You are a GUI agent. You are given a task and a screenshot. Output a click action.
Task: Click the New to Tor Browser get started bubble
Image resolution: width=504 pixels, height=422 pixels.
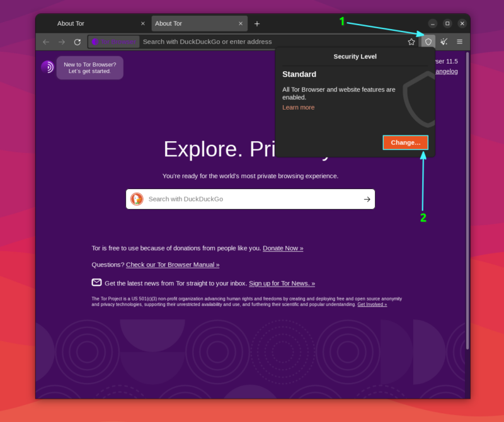pos(89,67)
